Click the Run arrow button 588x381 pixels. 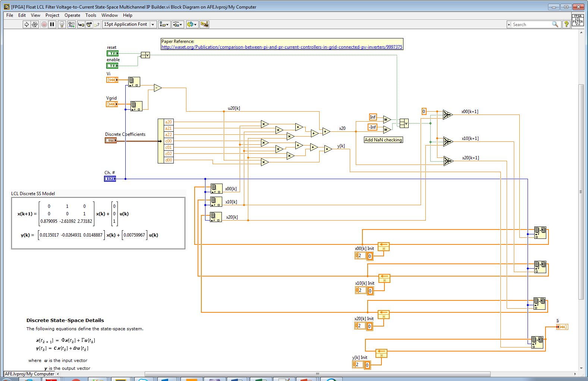pyautogui.click(x=26, y=24)
